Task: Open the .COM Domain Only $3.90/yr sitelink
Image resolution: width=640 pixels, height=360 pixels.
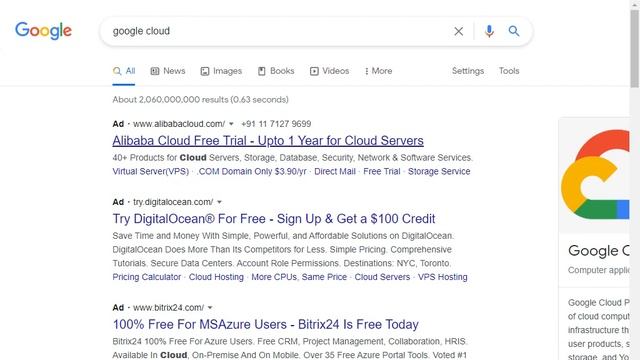Action: click(251, 171)
